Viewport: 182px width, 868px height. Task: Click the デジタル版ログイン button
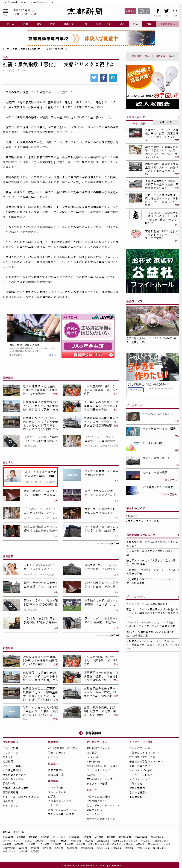pyautogui.click(x=144, y=11)
